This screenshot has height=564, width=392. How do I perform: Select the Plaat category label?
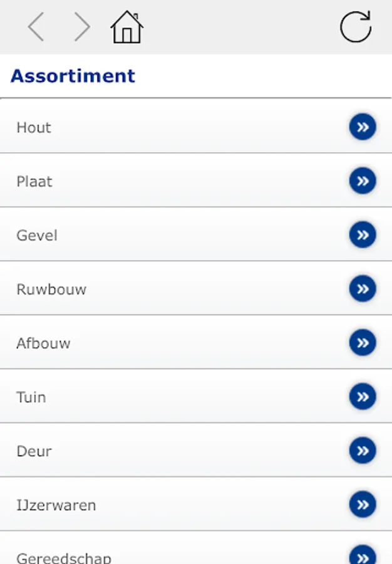coord(34,182)
